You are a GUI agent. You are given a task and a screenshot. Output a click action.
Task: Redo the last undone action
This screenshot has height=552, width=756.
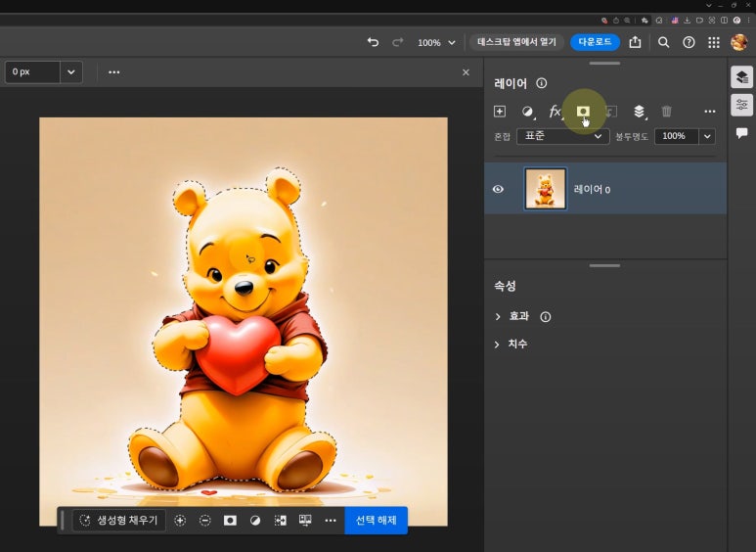[x=398, y=42]
